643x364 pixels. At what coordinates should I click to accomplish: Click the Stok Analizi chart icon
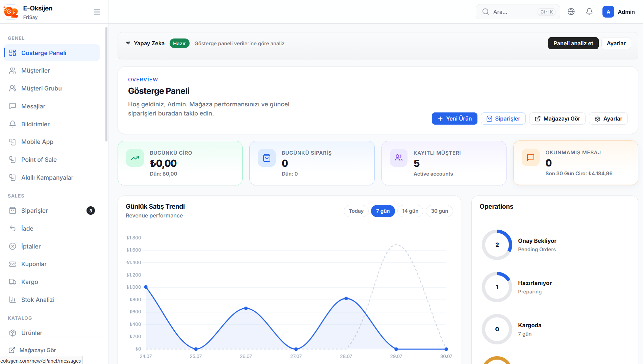click(13, 300)
